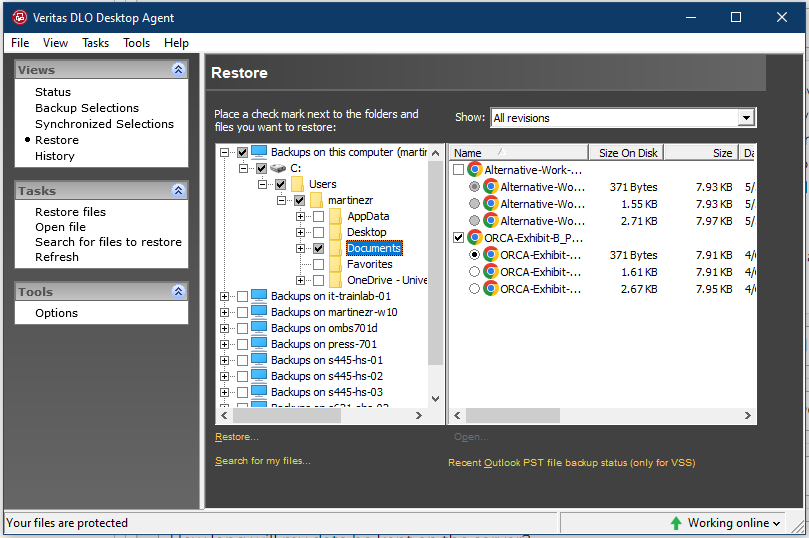Viewport: 809px width, 538px height.
Task: Click the computer icon for Backups on this computer
Action: coord(258,152)
